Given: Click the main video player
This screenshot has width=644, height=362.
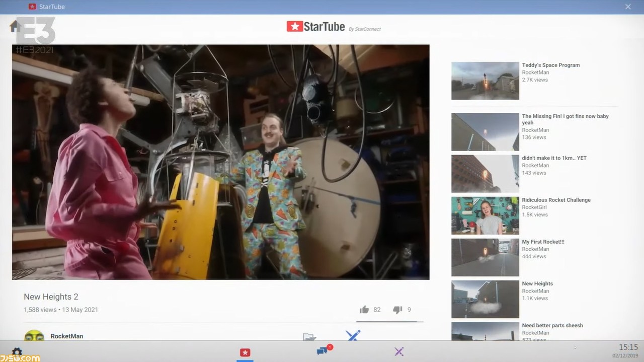Looking at the screenshot, I should click(221, 162).
